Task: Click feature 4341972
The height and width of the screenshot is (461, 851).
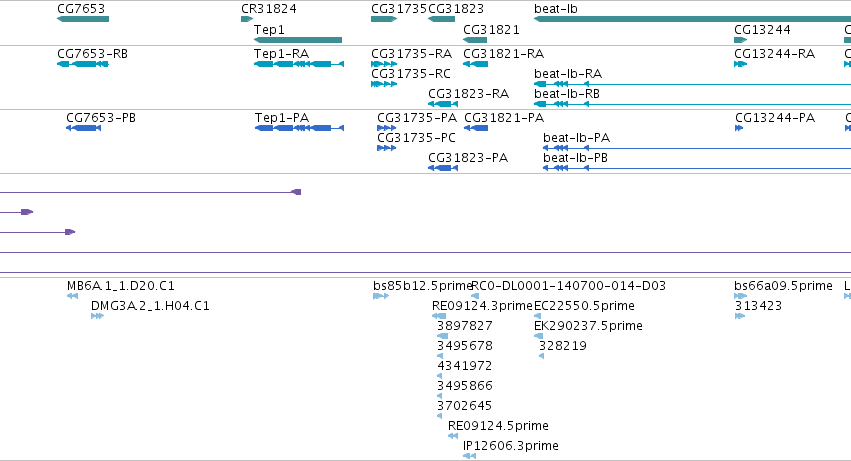Action: pos(465,366)
